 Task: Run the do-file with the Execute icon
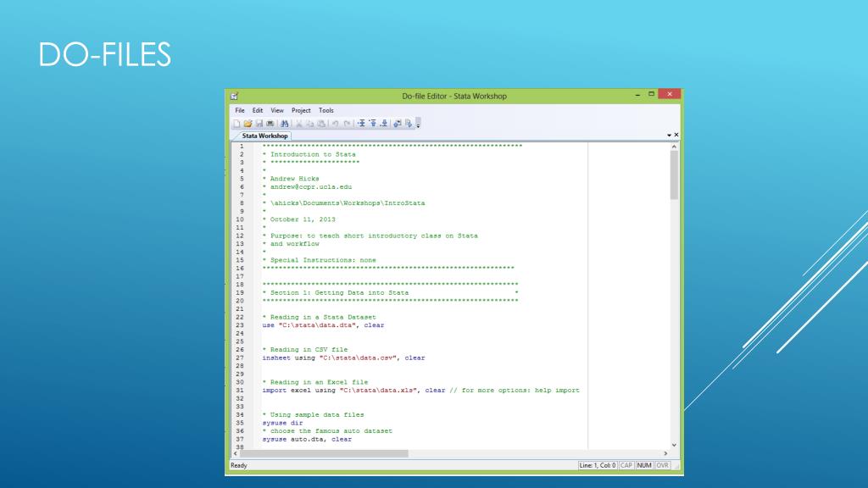[409, 124]
